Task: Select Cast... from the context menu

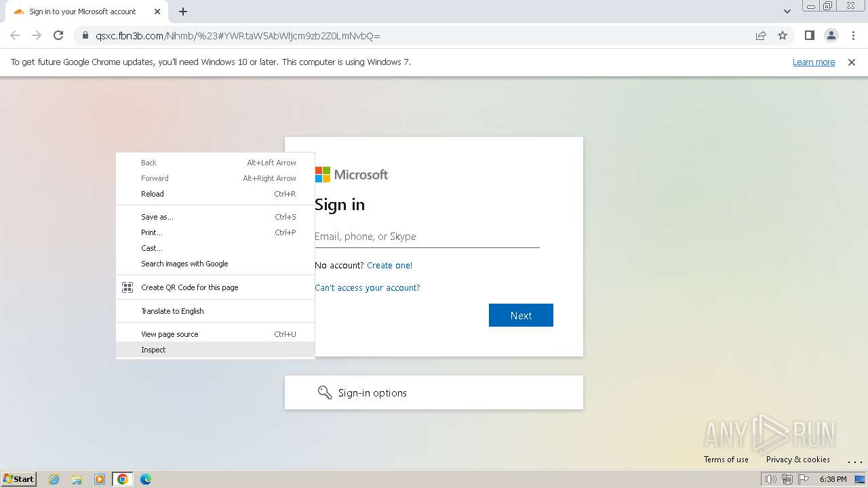Action: (216, 248)
